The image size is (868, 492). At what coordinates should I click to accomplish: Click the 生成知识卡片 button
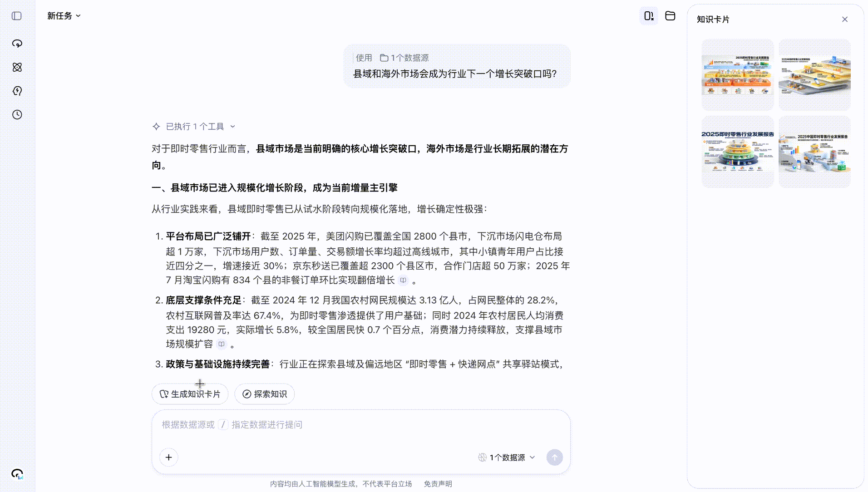(190, 394)
